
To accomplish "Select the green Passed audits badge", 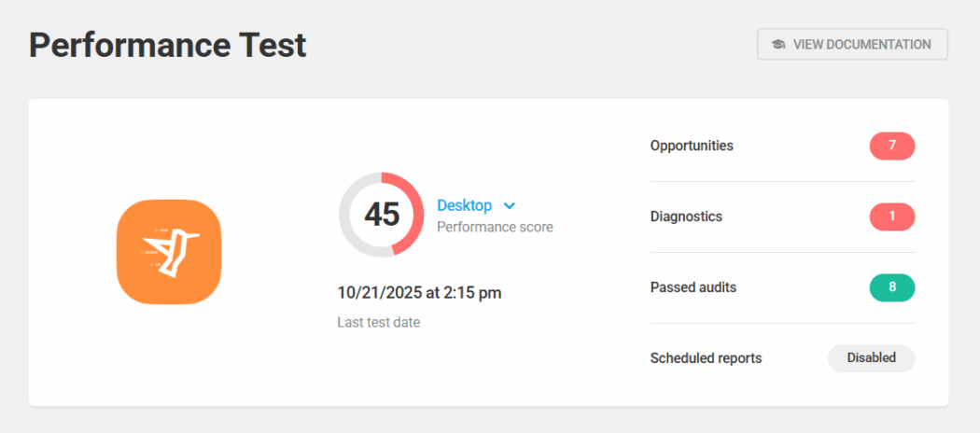I will (891, 287).
